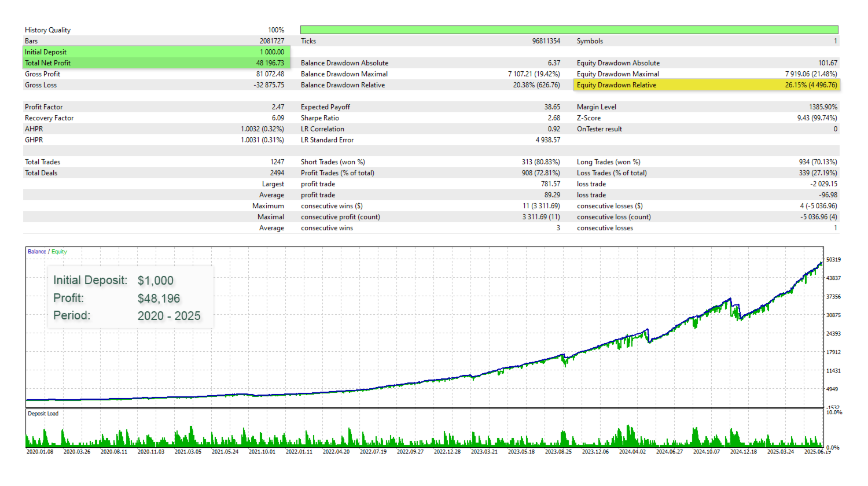The height and width of the screenshot is (486, 868).
Task: Click the Total Net Profit value 48 196.73
Action: click(x=270, y=63)
